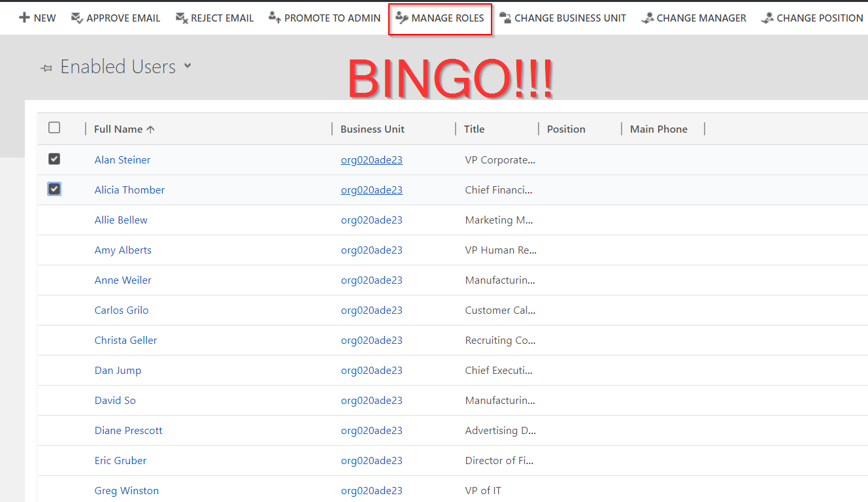Click the Promote to Admin user icon
The height and width of the screenshot is (502, 868).
coord(275,18)
